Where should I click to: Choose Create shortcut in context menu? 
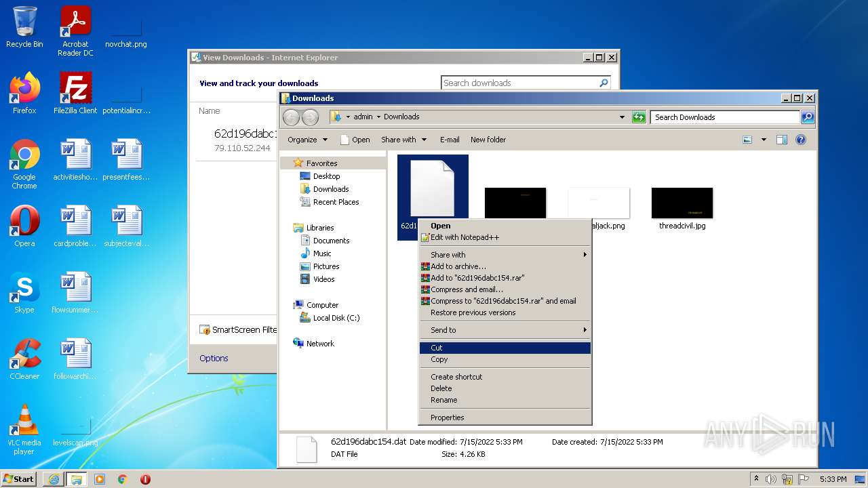click(505, 377)
